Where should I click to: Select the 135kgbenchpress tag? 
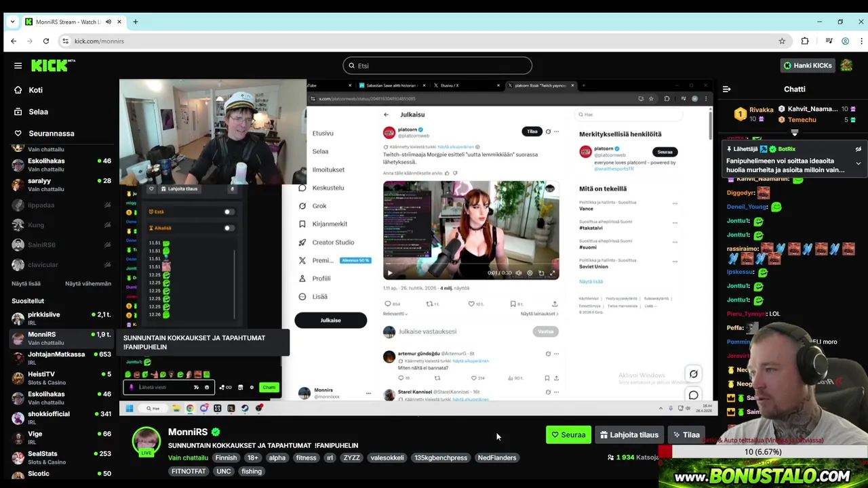441,458
